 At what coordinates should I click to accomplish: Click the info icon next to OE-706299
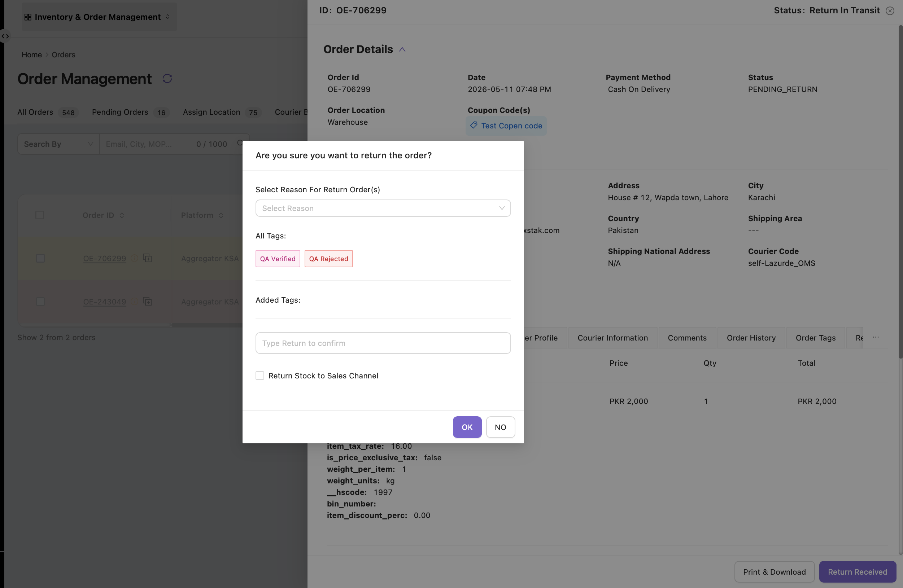(134, 258)
